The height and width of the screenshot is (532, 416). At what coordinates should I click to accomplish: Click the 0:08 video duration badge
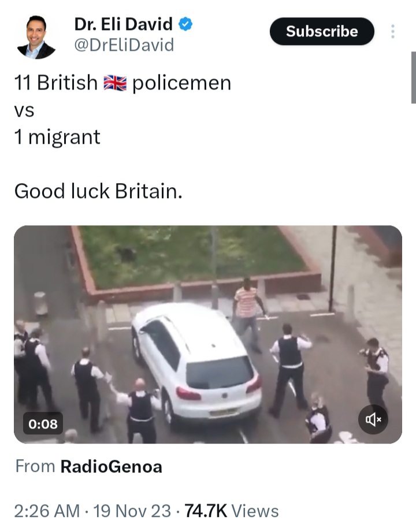43,423
